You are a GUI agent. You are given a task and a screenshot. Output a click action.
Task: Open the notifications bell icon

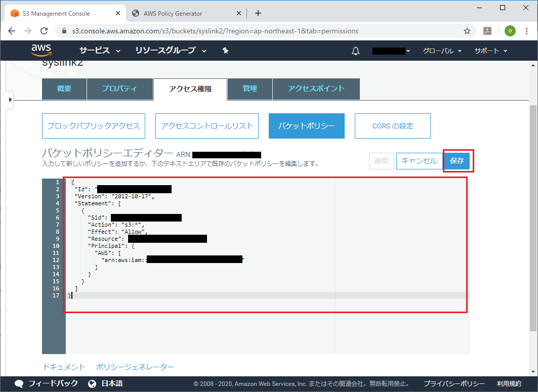(x=356, y=51)
